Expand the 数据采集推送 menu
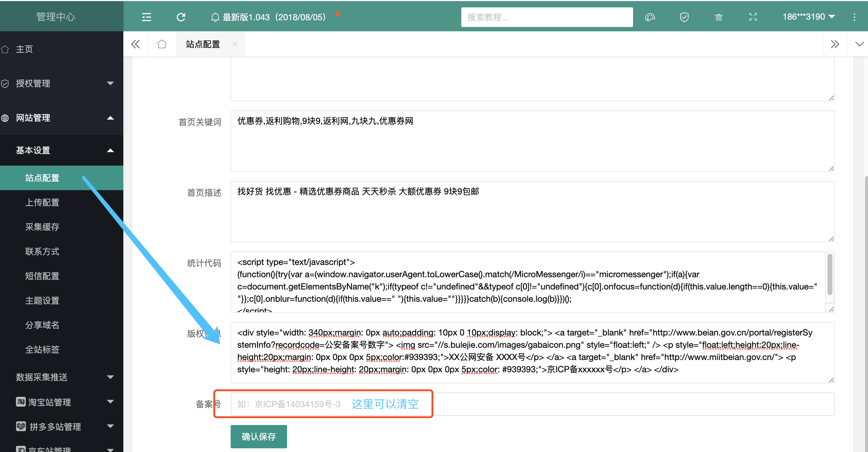Image resolution: width=868 pixels, height=452 pixels. (62, 377)
